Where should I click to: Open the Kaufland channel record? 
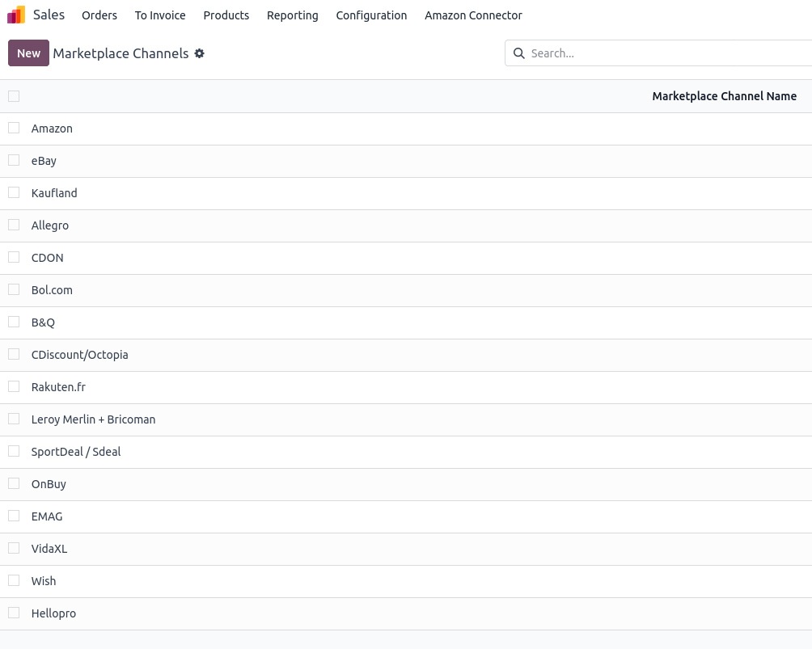54,193
